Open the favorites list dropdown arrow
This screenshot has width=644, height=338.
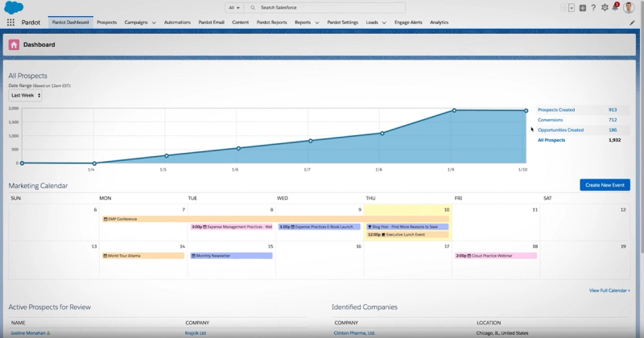(572, 8)
